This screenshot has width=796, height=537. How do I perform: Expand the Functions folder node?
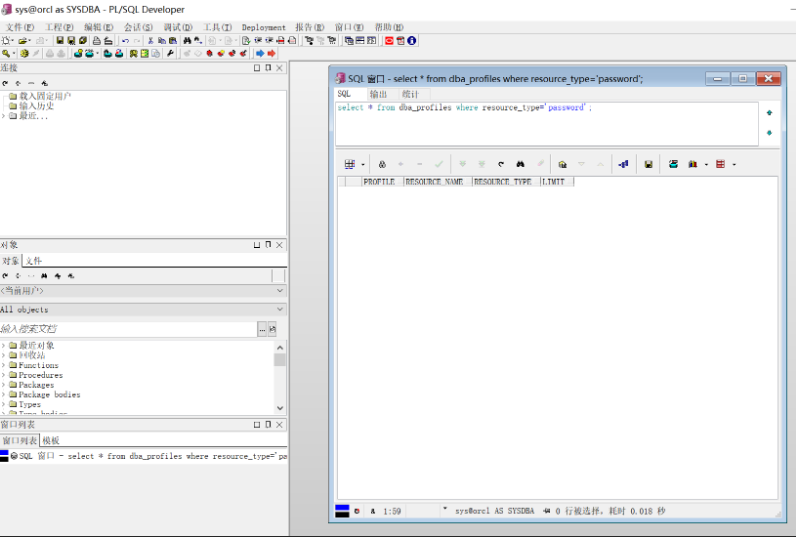point(4,365)
